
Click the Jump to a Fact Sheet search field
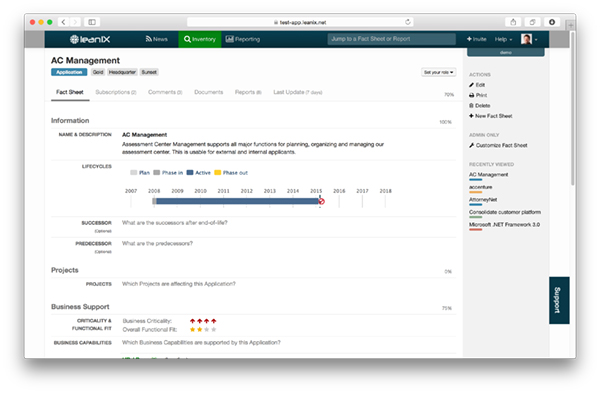(391, 39)
